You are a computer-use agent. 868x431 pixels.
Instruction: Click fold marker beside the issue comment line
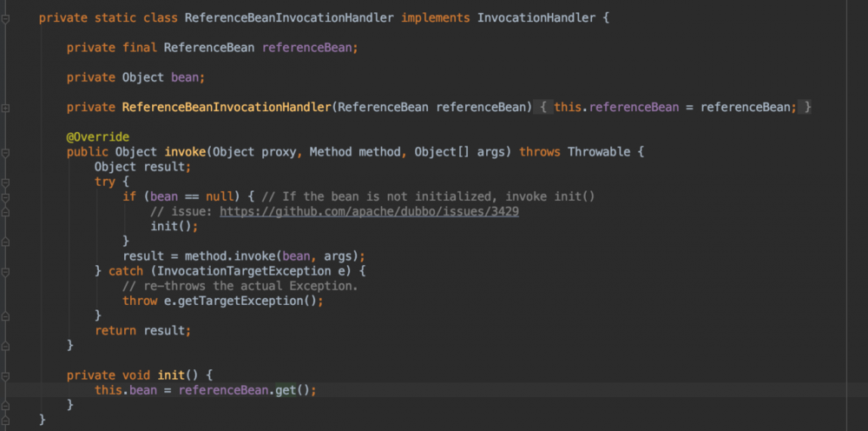5,212
